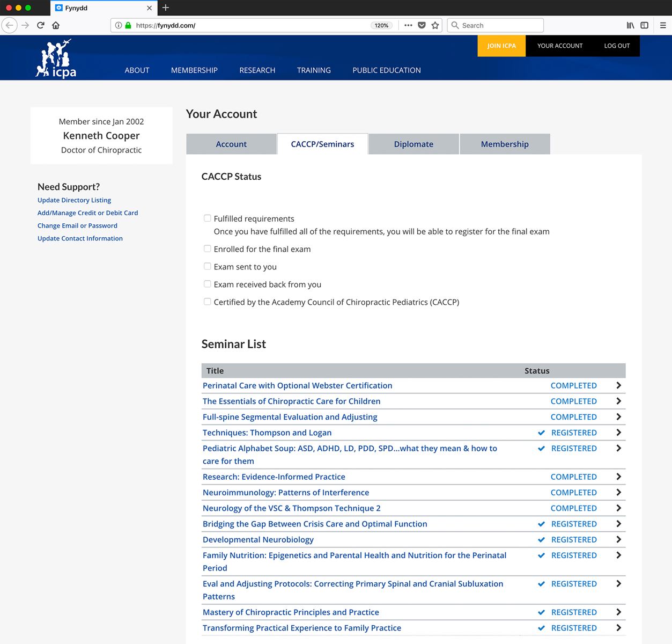The width and height of the screenshot is (672, 644).
Task: Open the Firefox hamburger menu
Action: [x=663, y=25]
